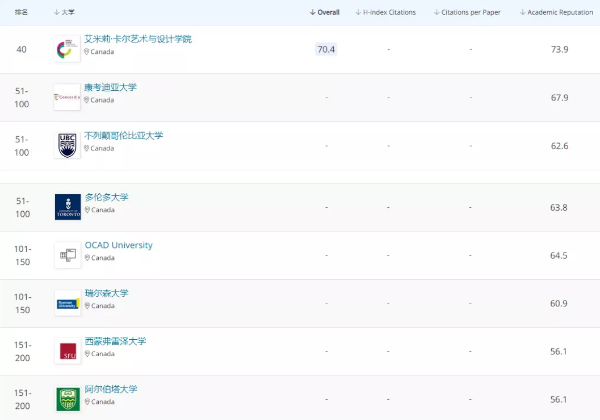Click the UBC crest logo

67,146
